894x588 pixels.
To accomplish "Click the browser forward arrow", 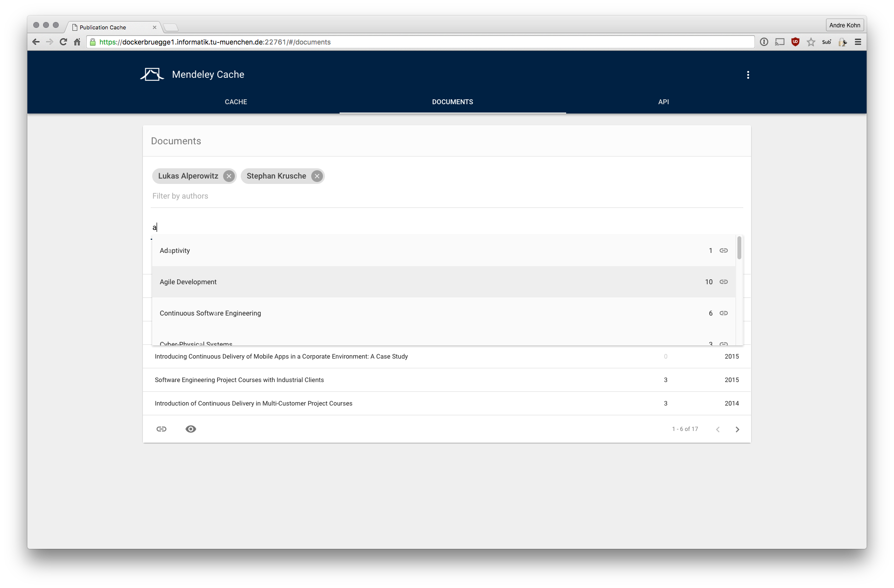I will 49,42.
